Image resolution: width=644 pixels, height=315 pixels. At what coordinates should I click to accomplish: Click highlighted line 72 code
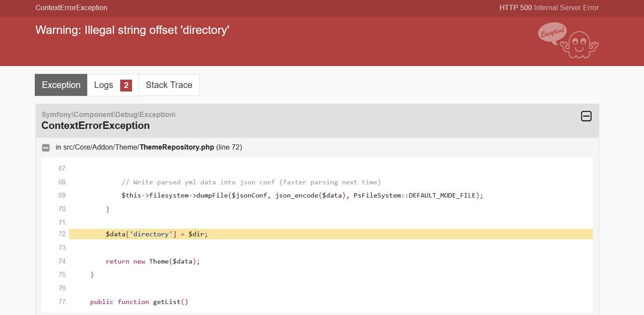331,234
